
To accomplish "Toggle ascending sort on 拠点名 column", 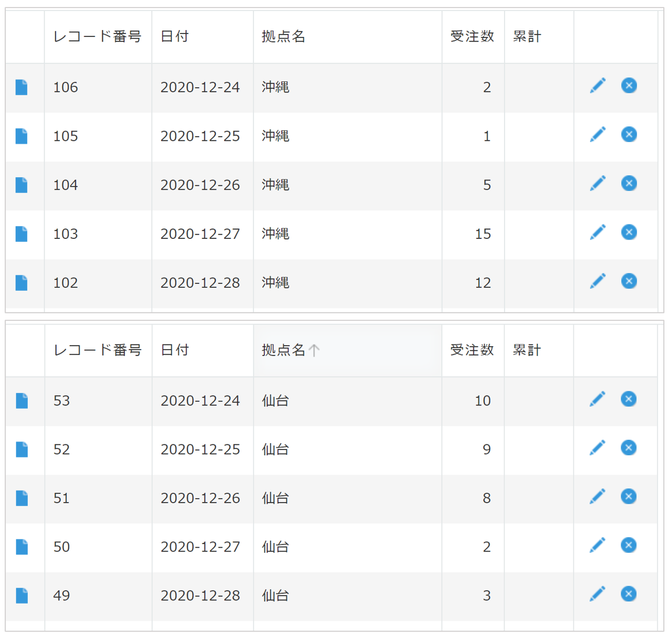I will click(x=288, y=350).
